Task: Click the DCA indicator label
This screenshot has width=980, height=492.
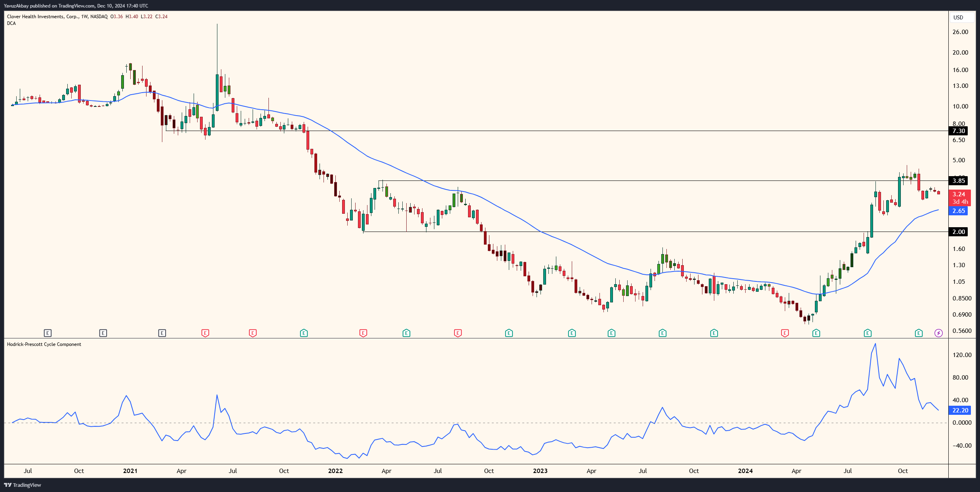Action: (x=11, y=23)
